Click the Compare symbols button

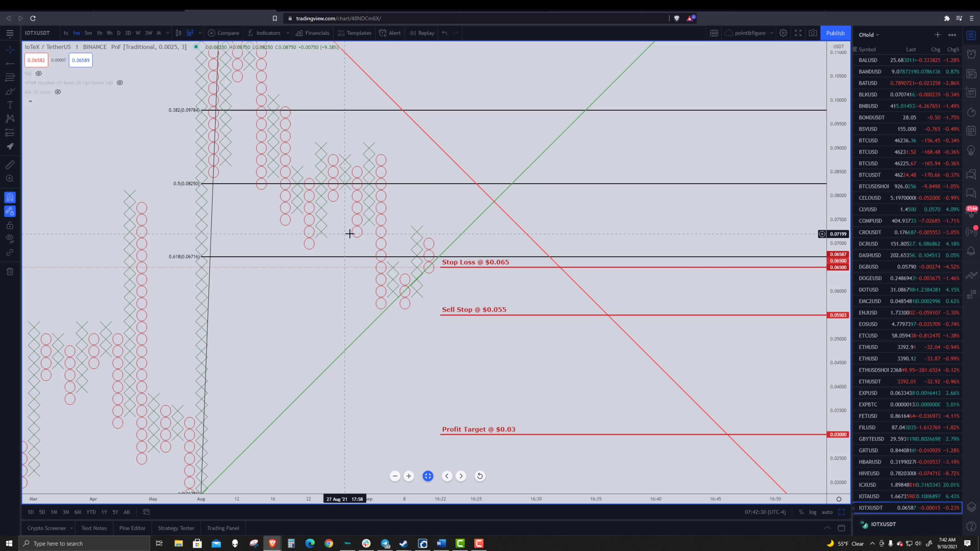pyautogui.click(x=223, y=33)
